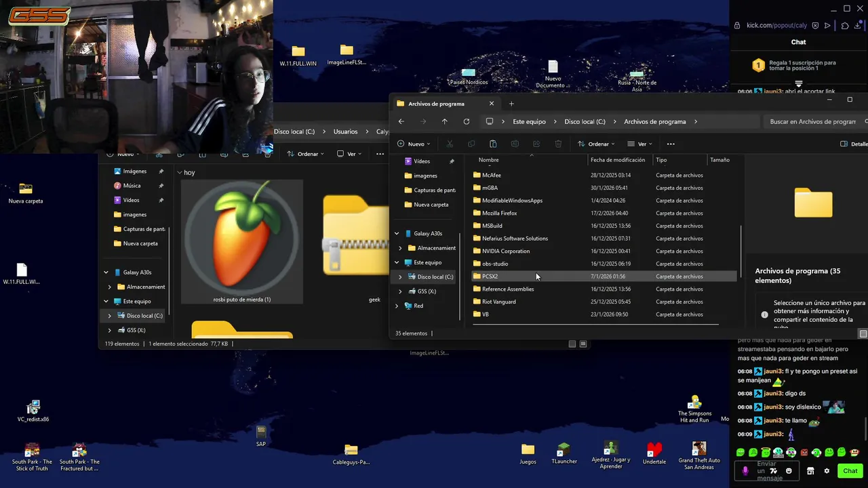The image size is (868, 488).
Task: Click the green Chat send button
Action: 850,471
